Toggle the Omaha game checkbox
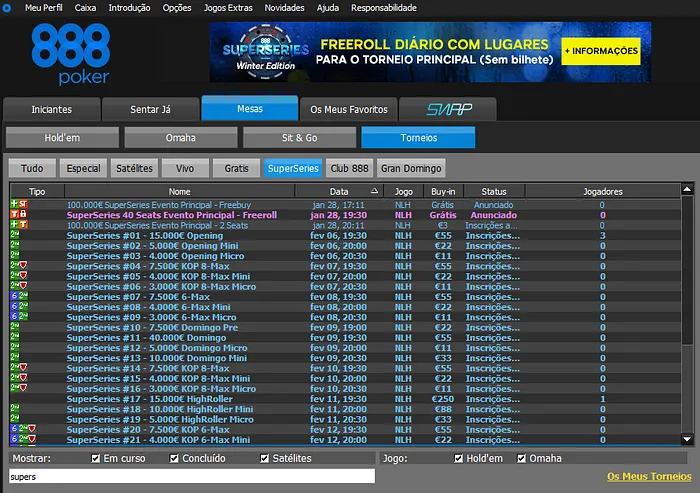This screenshot has width=700, height=493. (x=521, y=459)
